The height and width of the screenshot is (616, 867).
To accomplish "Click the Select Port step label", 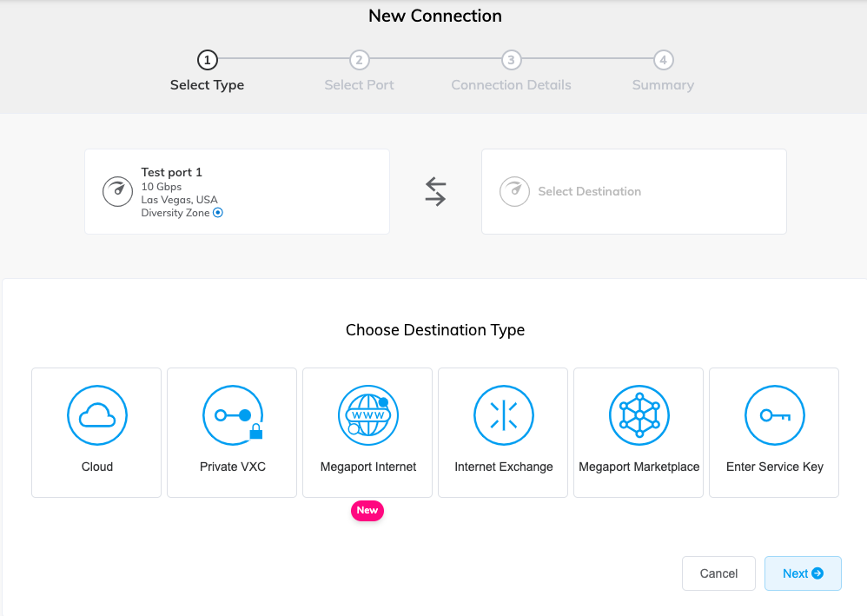I will (x=360, y=85).
